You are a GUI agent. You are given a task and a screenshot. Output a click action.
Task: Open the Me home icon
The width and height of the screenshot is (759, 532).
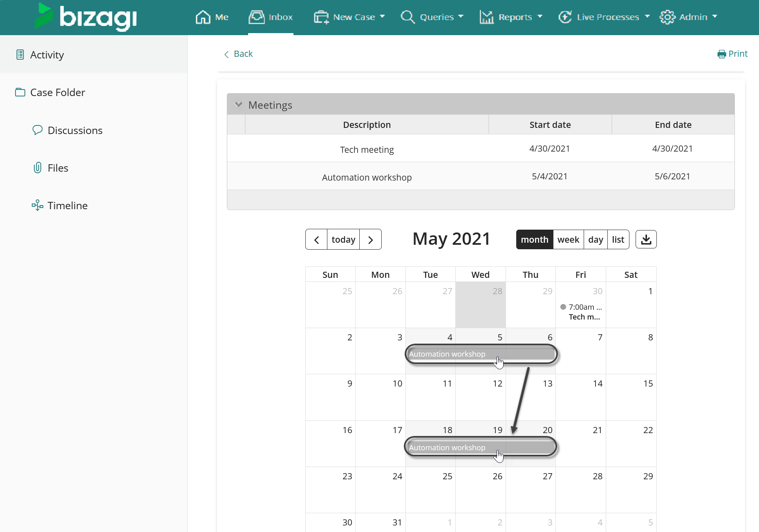[x=212, y=17]
